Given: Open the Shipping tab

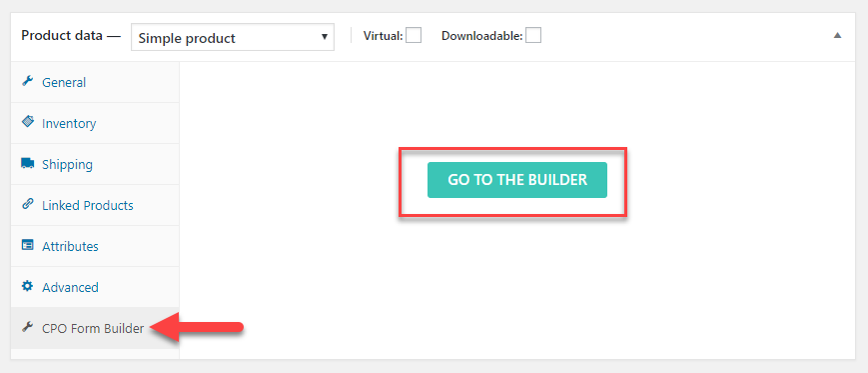Looking at the screenshot, I should point(95,164).
